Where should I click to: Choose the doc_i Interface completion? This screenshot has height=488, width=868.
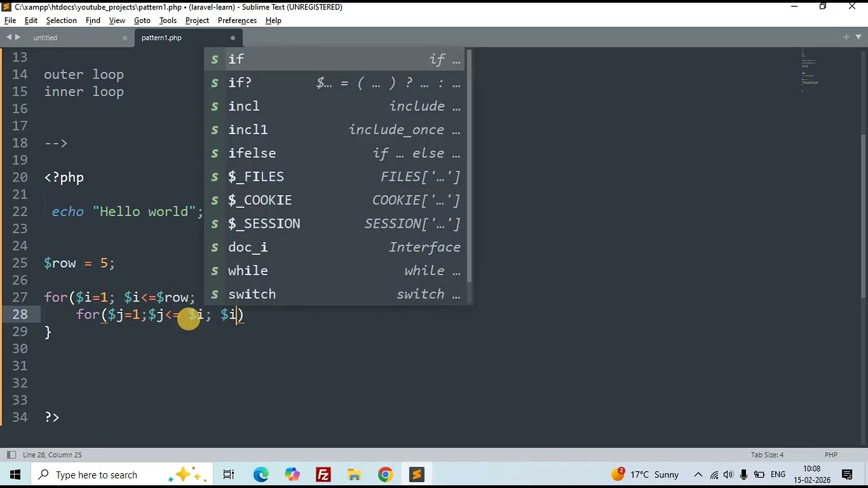pos(336,247)
